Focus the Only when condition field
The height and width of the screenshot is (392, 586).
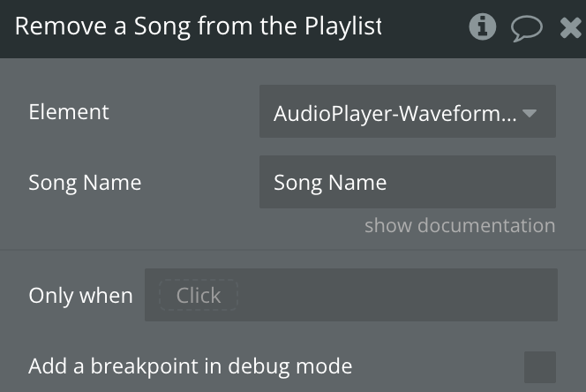coord(397,296)
